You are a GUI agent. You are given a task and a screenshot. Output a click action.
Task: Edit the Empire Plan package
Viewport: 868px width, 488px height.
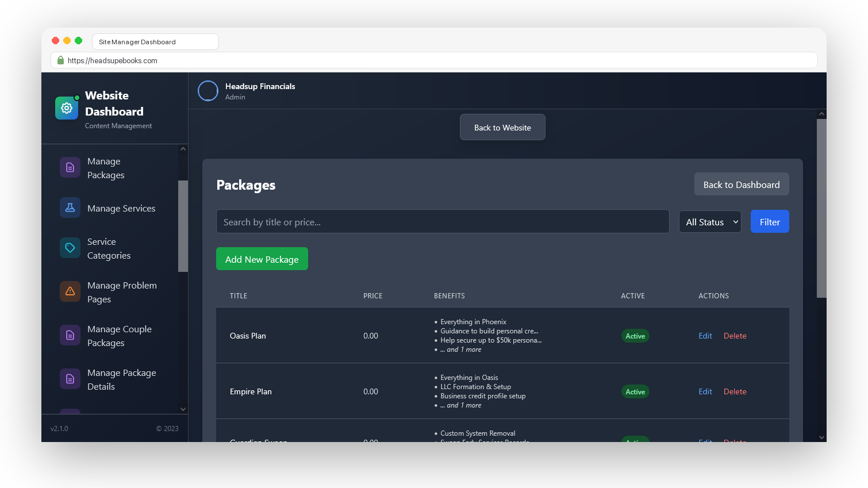tap(705, 391)
